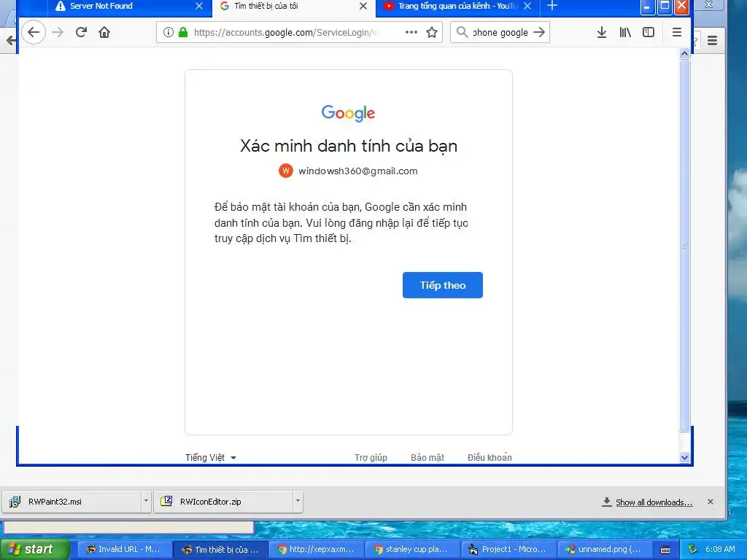Switch to stanley cup pla taskbar window
The width and height of the screenshot is (747, 560).
(x=413, y=549)
